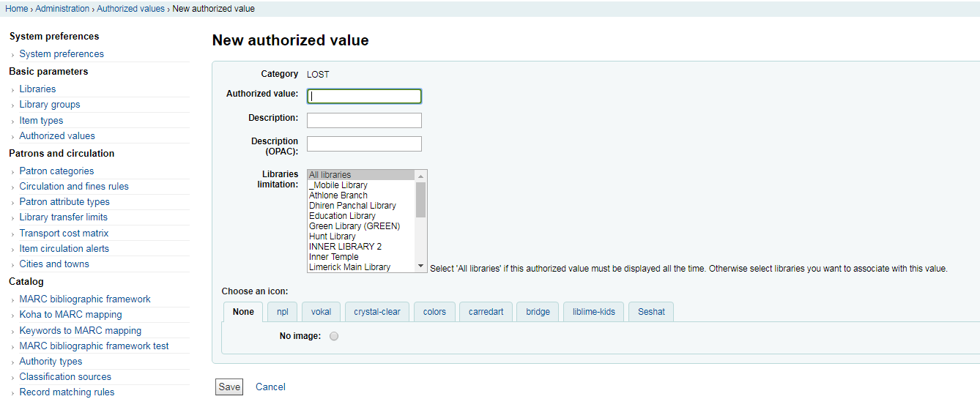Click the Description input field
This screenshot has height=399, width=980.
[x=364, y=120]
